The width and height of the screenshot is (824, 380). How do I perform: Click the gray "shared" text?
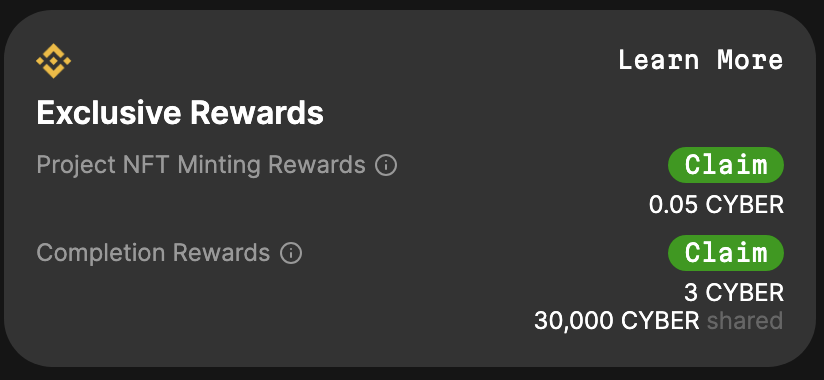745,321
